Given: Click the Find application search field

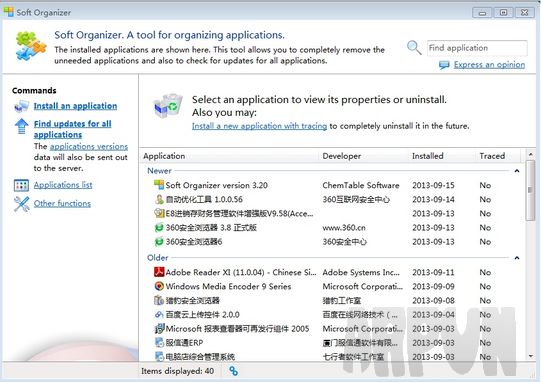Looking at the screenshot, I should click(477, 48).
